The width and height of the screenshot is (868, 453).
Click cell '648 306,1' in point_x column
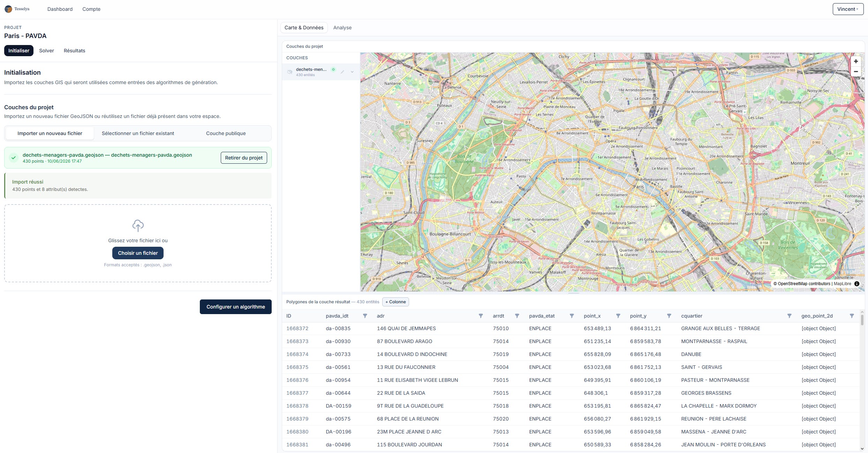596,393
